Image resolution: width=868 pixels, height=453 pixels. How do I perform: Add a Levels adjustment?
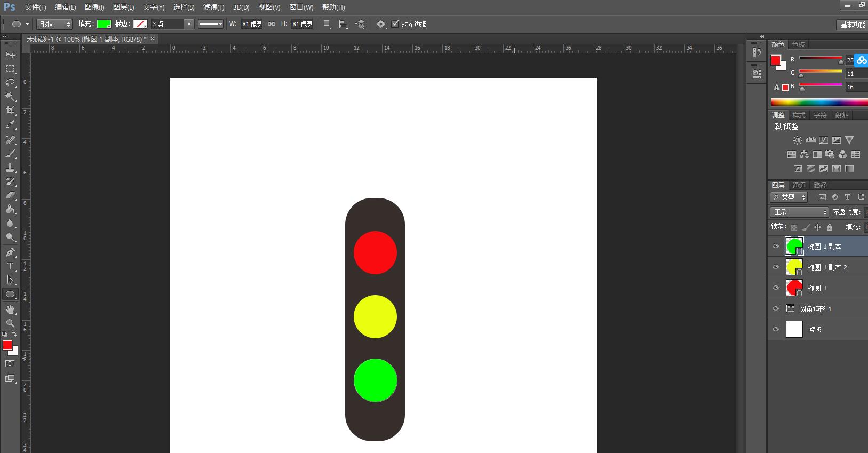tap(811, 140)
